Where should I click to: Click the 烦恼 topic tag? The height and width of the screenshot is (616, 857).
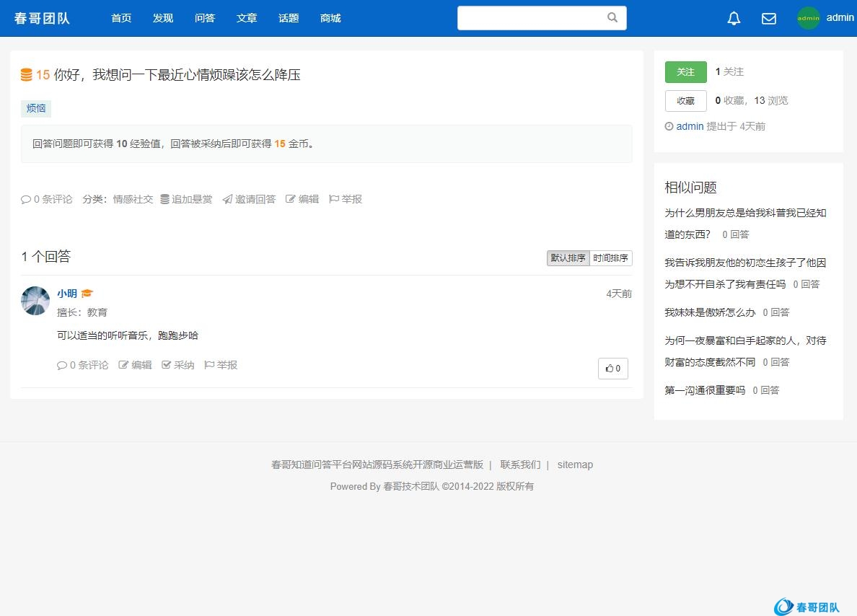(x=36, y=108)
